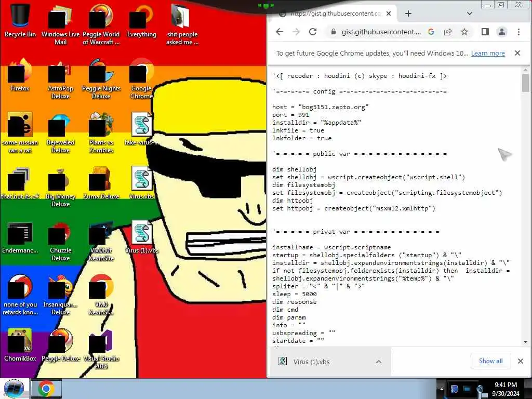Launch Firefox from the desktop
Image resolution: width=532 pixels, height=399 pixels.
(20, 75)
